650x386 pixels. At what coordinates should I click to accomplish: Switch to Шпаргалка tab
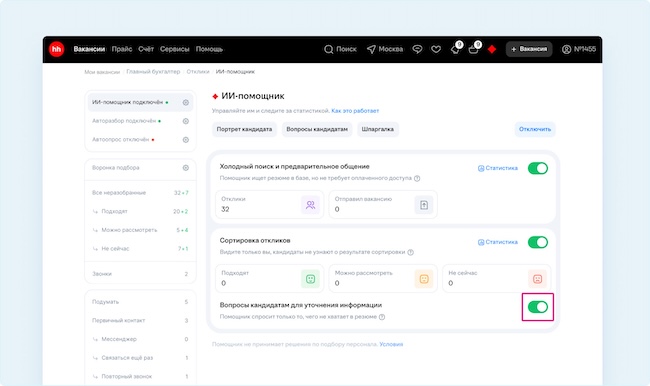tap(378, 129)
